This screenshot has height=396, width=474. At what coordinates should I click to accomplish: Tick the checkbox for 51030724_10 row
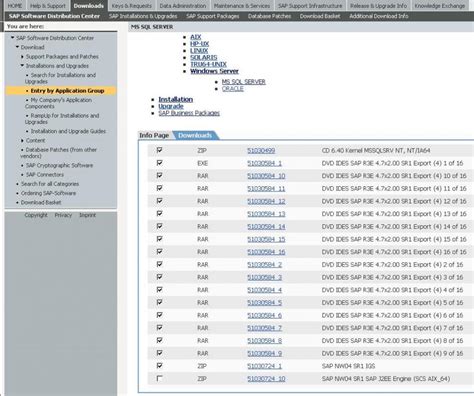(x=160, y=378)
